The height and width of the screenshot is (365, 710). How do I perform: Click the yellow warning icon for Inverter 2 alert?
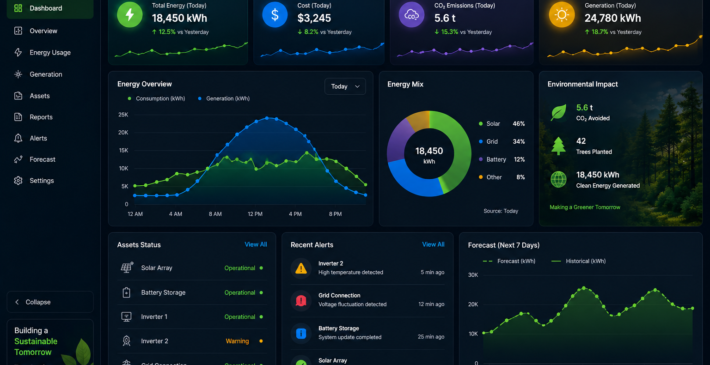301,268
